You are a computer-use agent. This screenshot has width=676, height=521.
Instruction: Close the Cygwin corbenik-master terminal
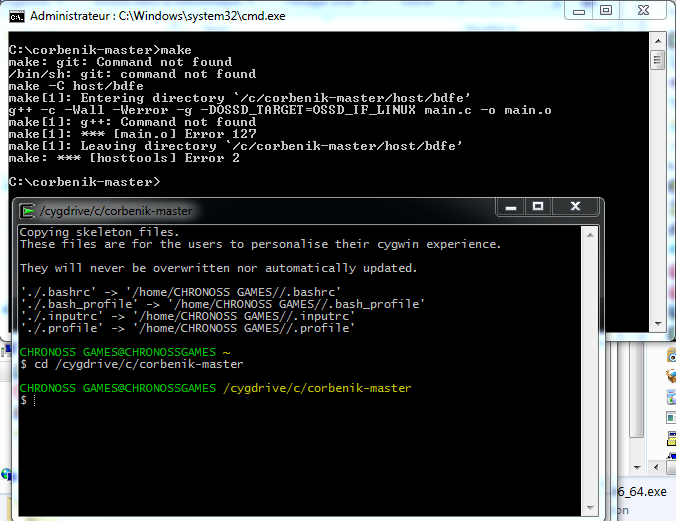575,207
